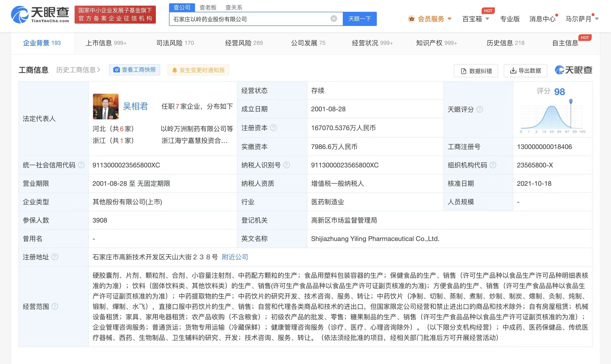Open 吴相君 legal representative link

coord(135,106)
